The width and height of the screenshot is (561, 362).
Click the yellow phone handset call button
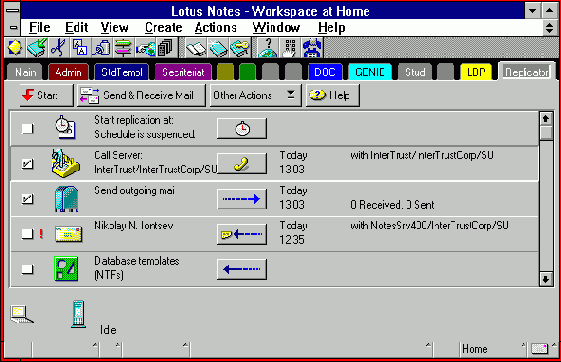pos(242,163)
